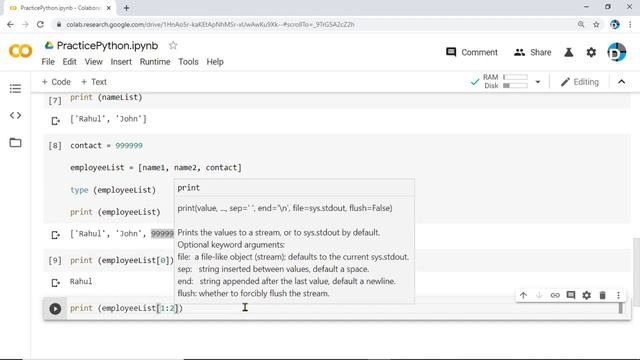
Task: Click the print (employeeList[0]) code
Action: [122, 260]
